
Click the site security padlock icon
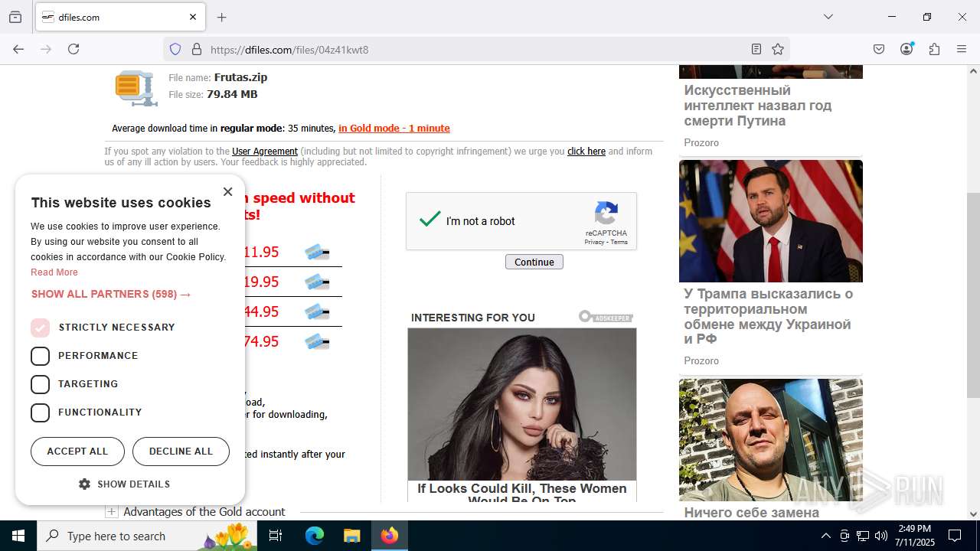197,49
